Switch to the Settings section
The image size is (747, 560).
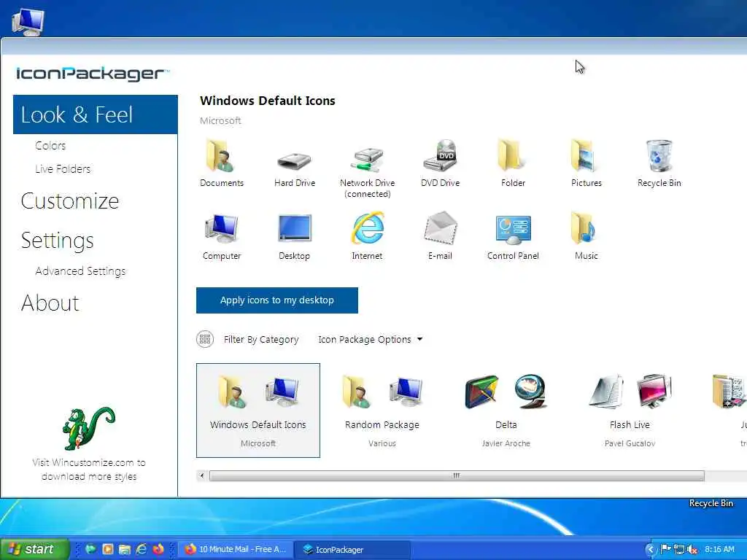[x=57, y=241]
